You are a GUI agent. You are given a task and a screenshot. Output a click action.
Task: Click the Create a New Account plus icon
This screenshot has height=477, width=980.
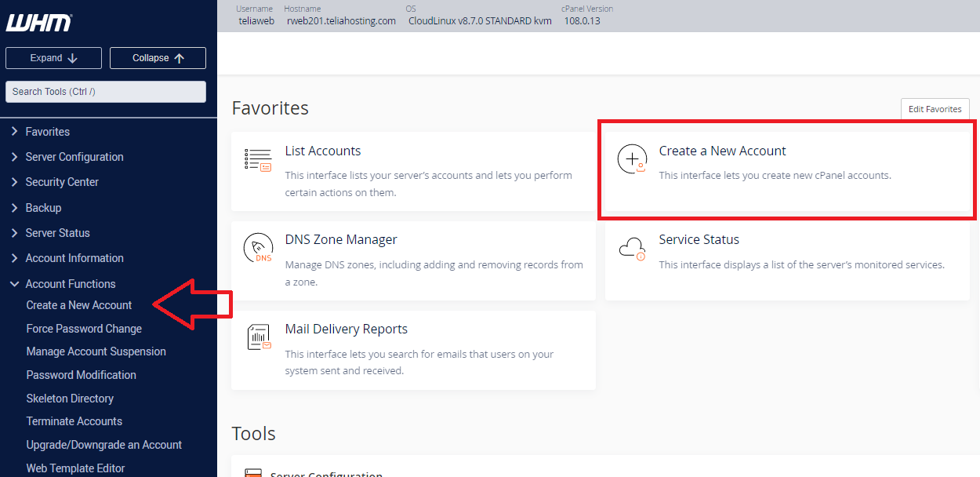click(632, 159)
